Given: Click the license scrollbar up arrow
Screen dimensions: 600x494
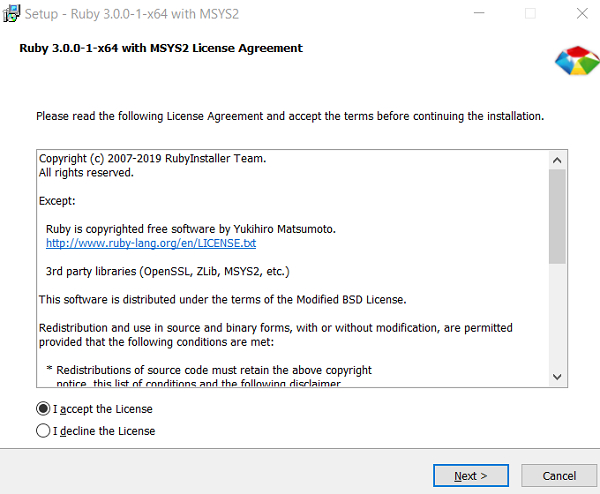Looking at the screenshot, I should [557, 160].
